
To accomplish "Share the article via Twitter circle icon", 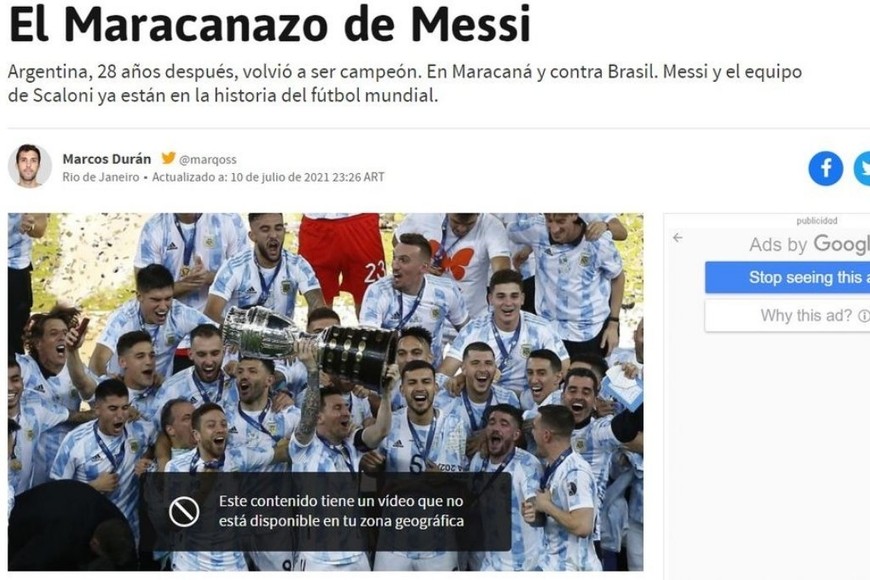I will [862, 168].
